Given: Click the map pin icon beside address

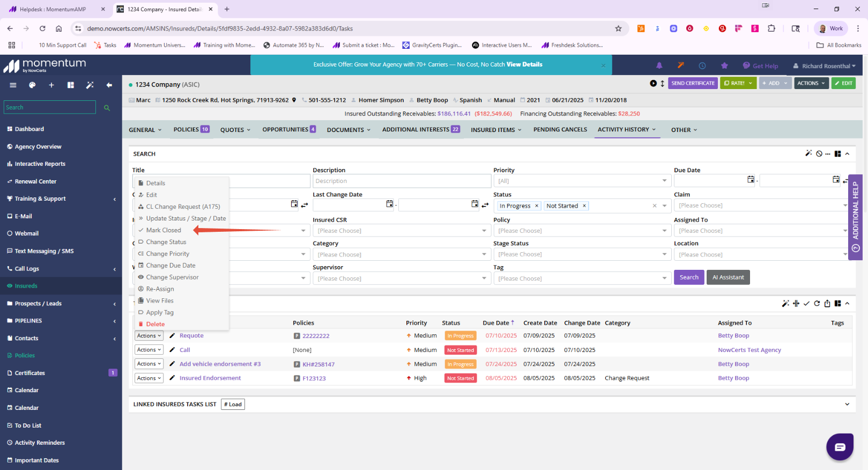Looking at the screenshot, I should click(294, 100).
